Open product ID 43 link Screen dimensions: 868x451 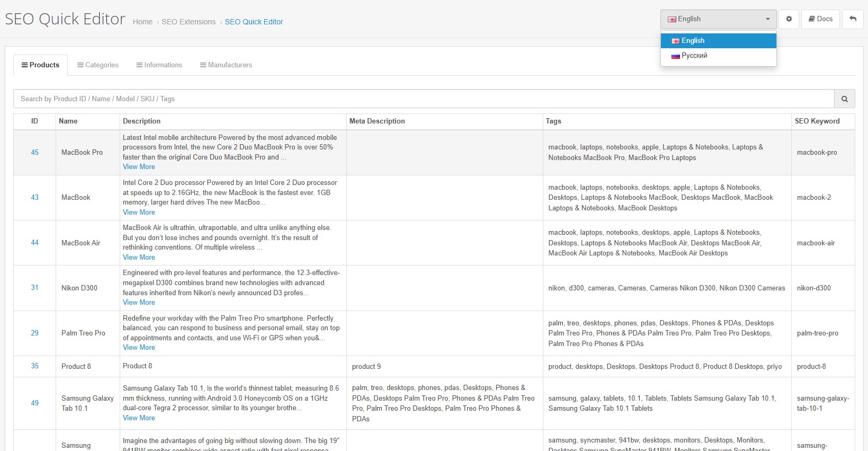(35, 198)
